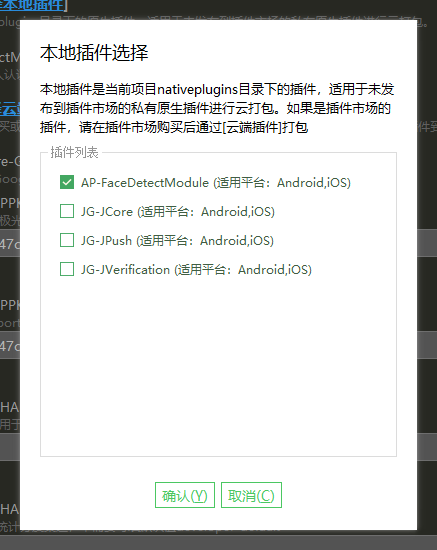Click the Android,iOS text of JG-JVerification
The width and height of the screenshot is (437, 550).
[275, 270]
